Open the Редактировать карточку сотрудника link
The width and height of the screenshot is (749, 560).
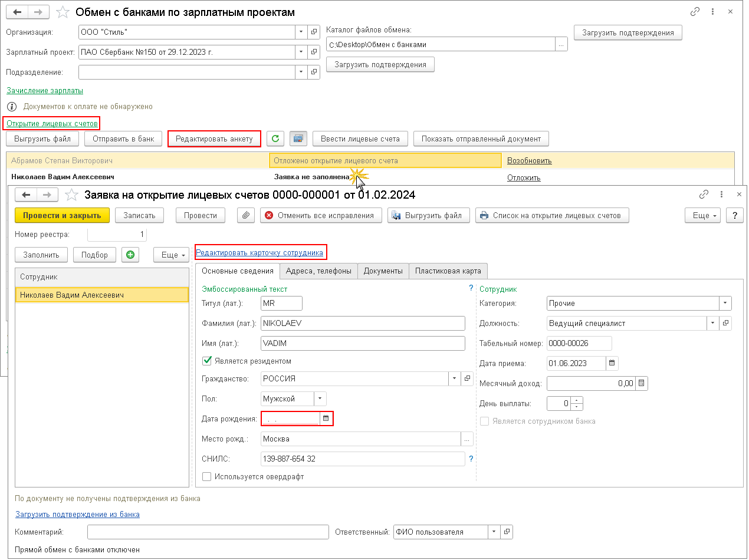tap(259, 252)
